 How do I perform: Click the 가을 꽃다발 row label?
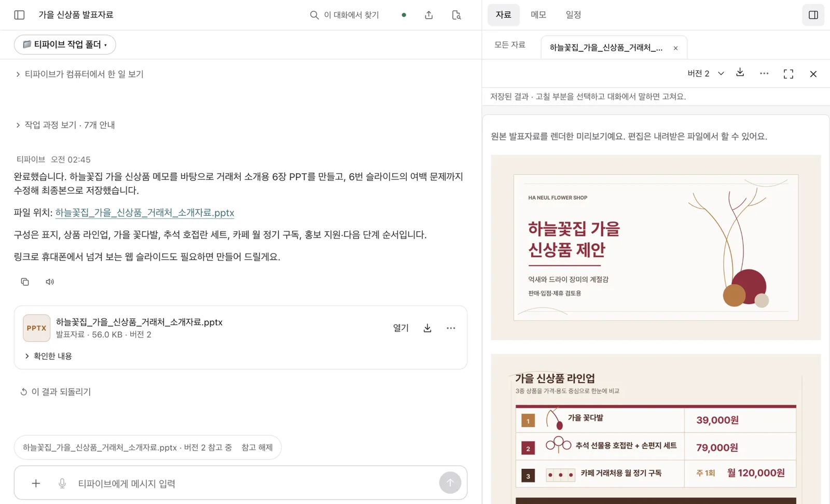(x=585, y=418)
